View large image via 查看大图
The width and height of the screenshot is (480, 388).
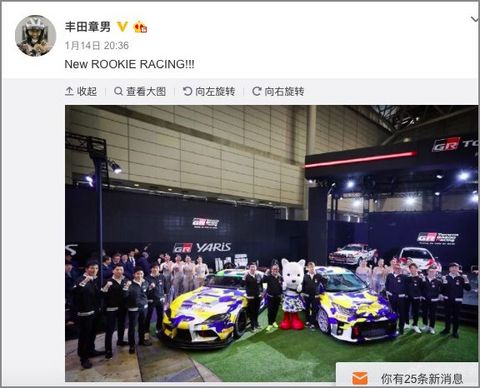coord(140,91)
